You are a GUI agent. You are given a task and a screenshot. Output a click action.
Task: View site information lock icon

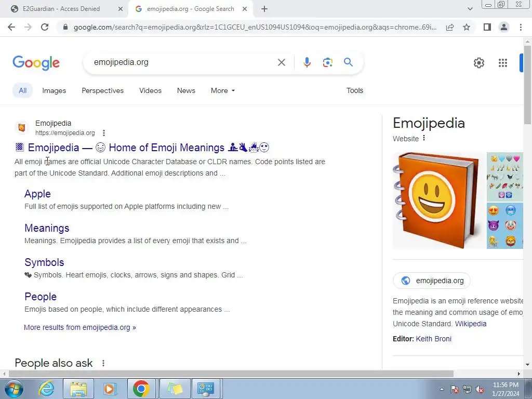point(65,27)
